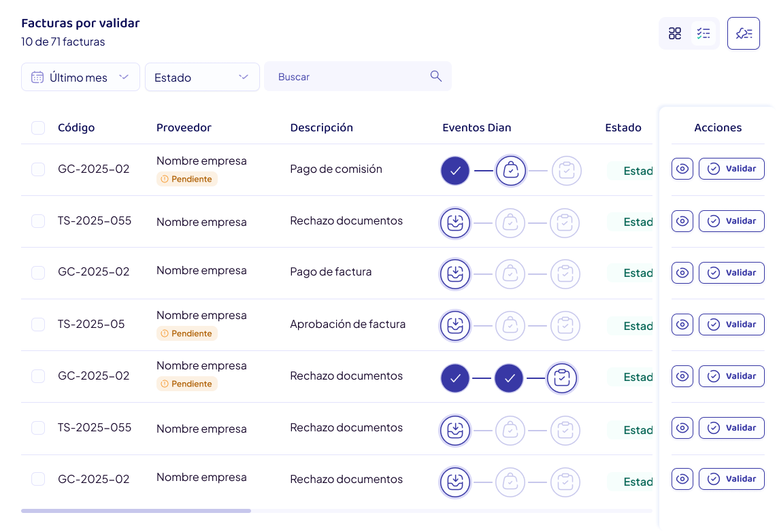
Task: Click inbox event icon for Pago de factura
Action: (x=455, y=274)
